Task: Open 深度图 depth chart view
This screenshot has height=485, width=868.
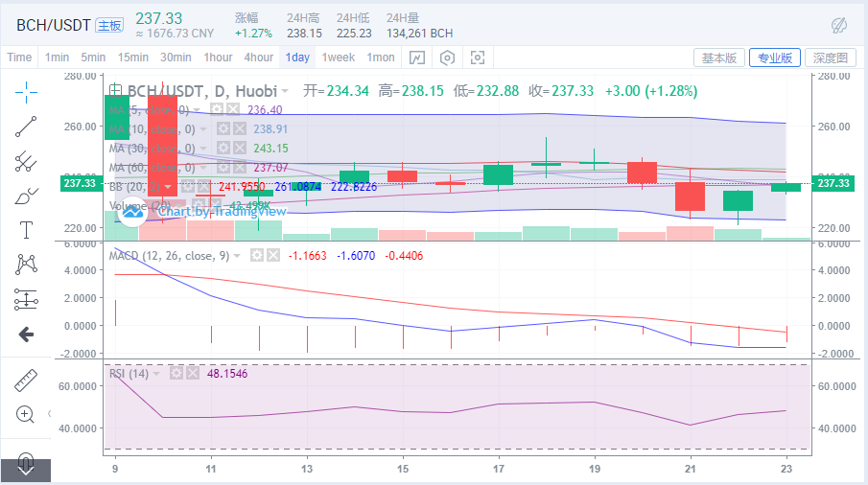Action: (x=831, y=58)
